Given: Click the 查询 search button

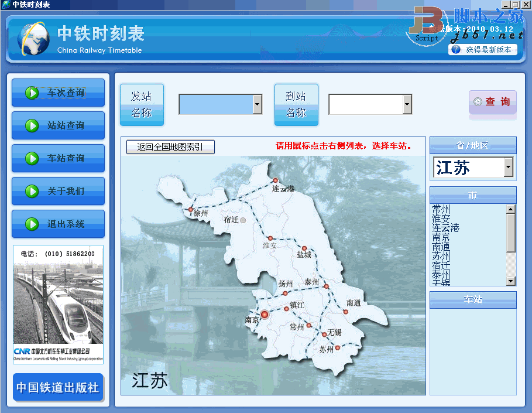Looking at the screenshot, I should (x=493, y=101).
